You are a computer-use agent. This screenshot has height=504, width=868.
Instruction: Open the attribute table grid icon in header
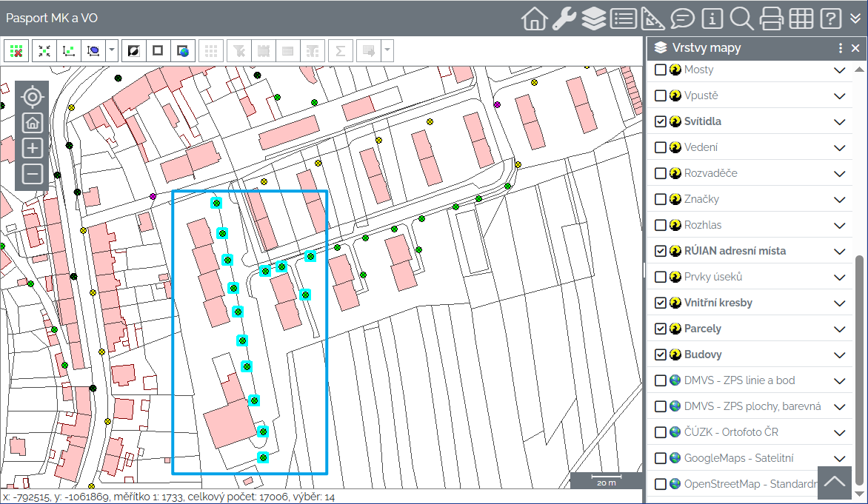coord(801,19)
